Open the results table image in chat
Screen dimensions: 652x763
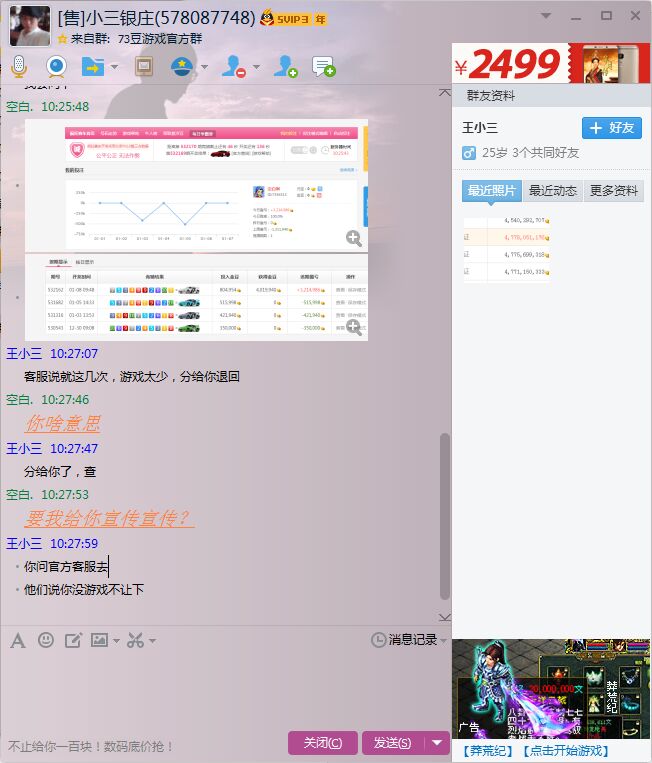[x=197, y=297]
